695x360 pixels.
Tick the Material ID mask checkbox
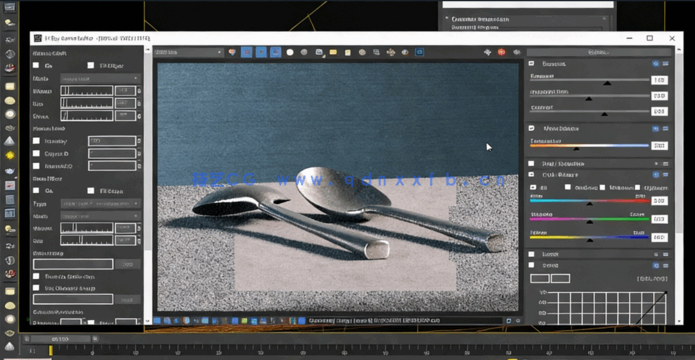[x=36, y=166]
